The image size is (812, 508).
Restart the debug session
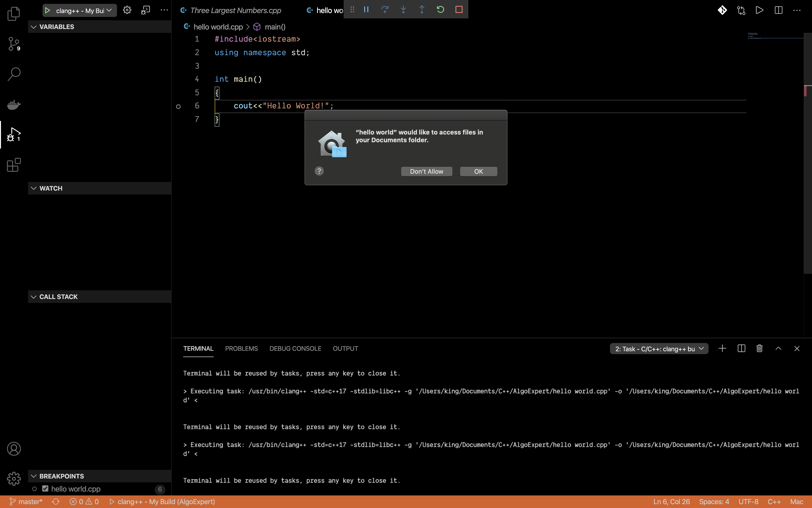(441, 9)
